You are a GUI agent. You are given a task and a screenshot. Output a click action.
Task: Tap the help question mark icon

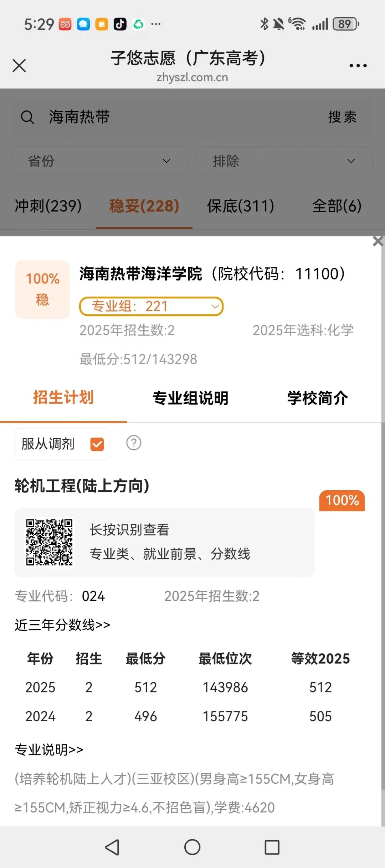click(134, 443)
